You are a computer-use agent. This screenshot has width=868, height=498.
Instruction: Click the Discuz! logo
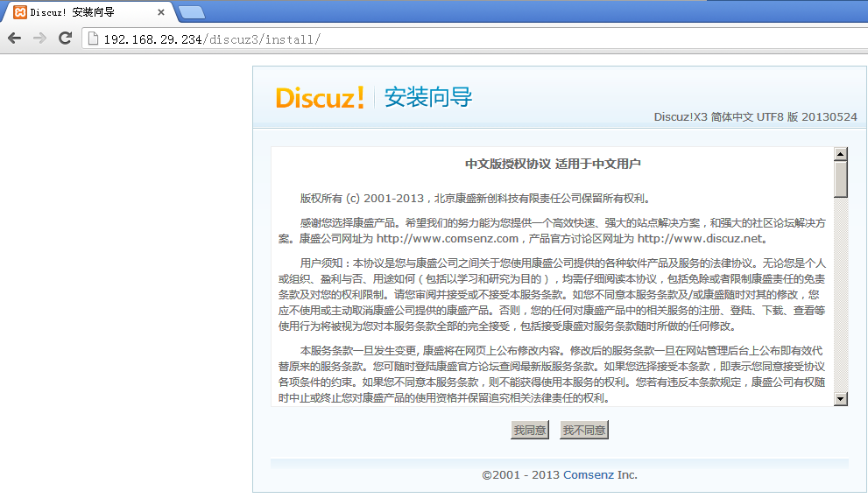click(x=320, y=97)
